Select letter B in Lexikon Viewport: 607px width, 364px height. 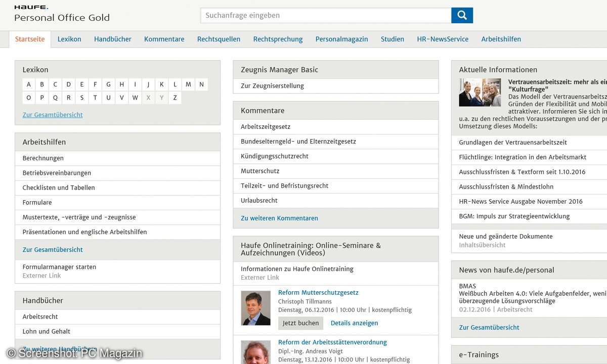coord(42,84)
